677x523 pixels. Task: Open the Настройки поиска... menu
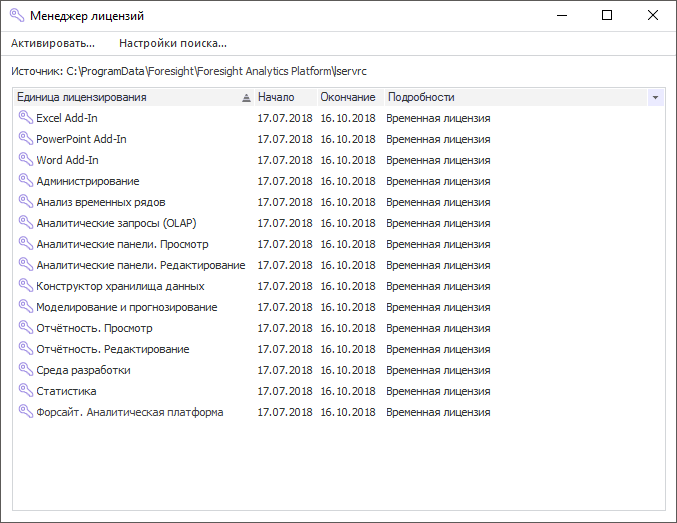[x=173, y=43]
